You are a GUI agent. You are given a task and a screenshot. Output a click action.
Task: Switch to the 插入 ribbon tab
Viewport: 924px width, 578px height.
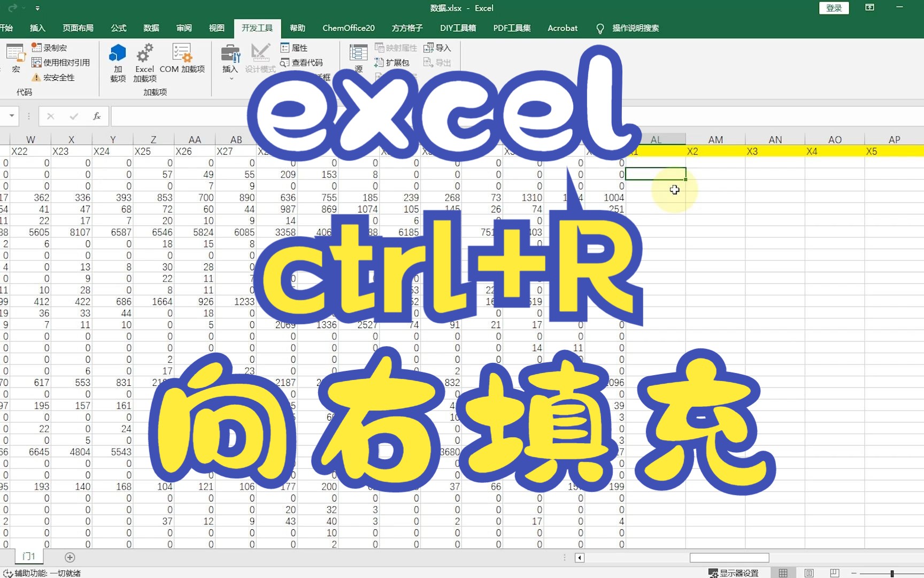(x=37, y=28)
